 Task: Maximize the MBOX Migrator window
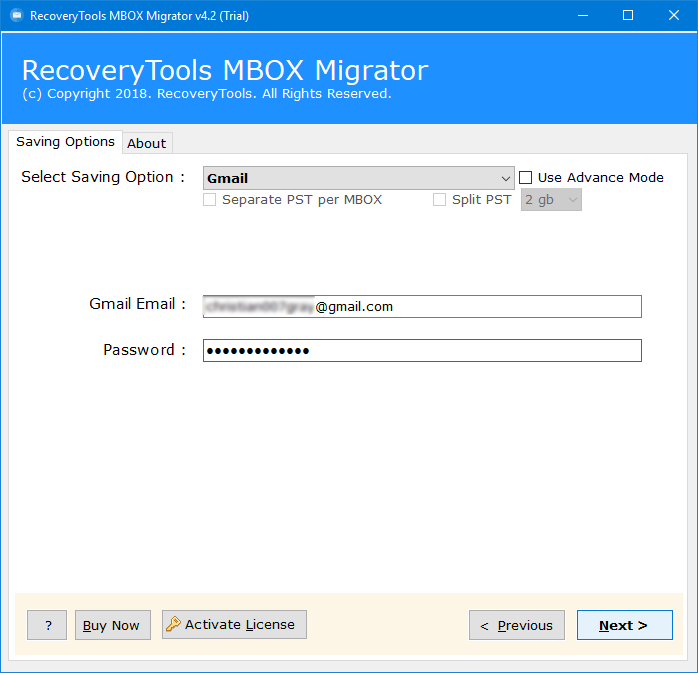(x=628, y=16)
